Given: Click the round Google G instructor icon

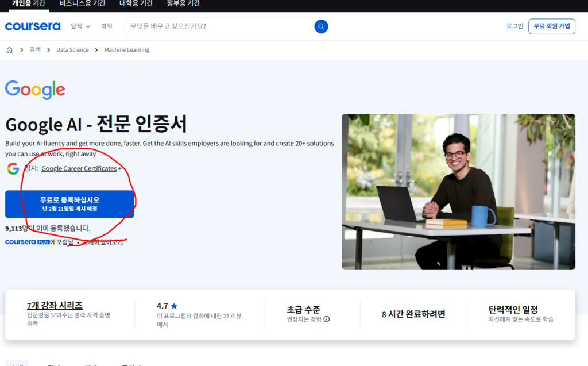Looking at the screenshot, I should (x=13, y=169).
